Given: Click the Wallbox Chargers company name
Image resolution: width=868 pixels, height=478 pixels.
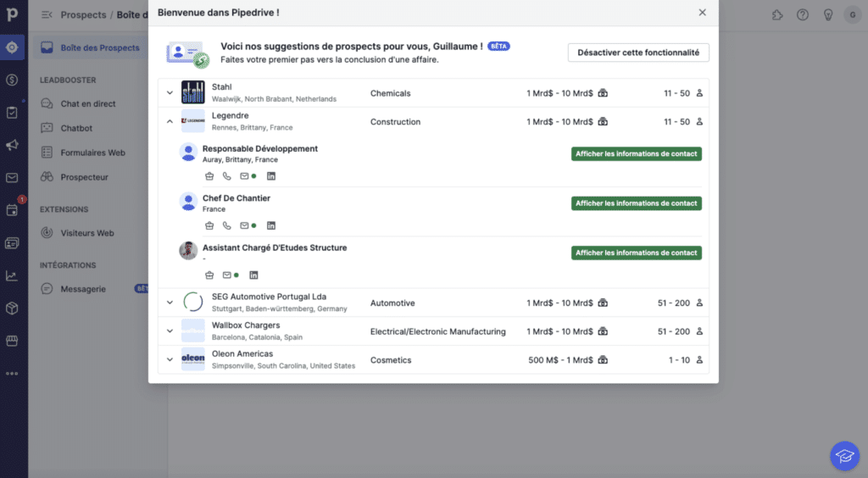Looking at the screenshot, I should click(246, 325).
